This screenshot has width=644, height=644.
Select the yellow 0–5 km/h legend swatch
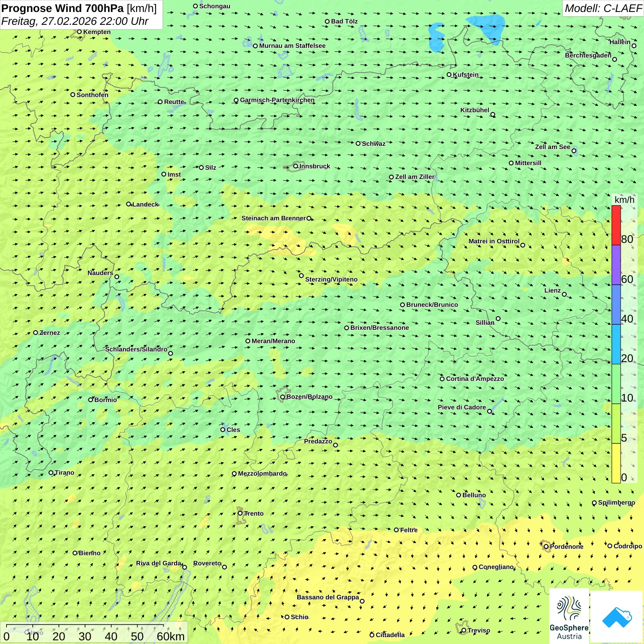click(616, 463)
